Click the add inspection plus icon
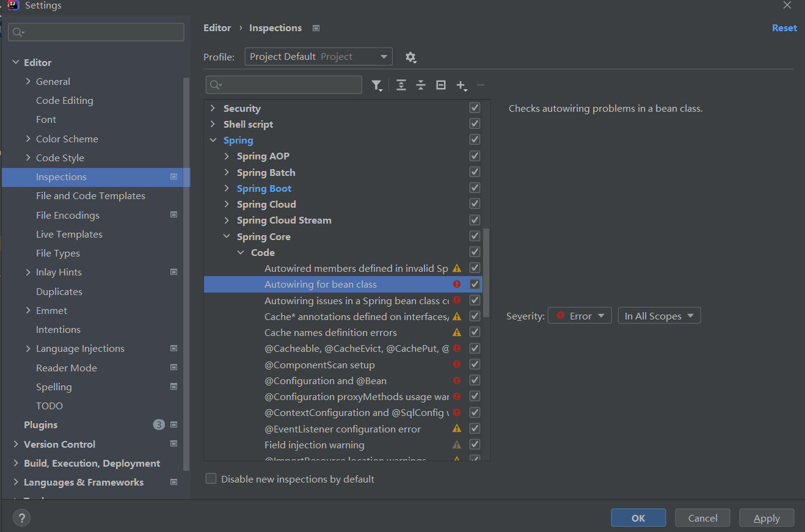 461,86
